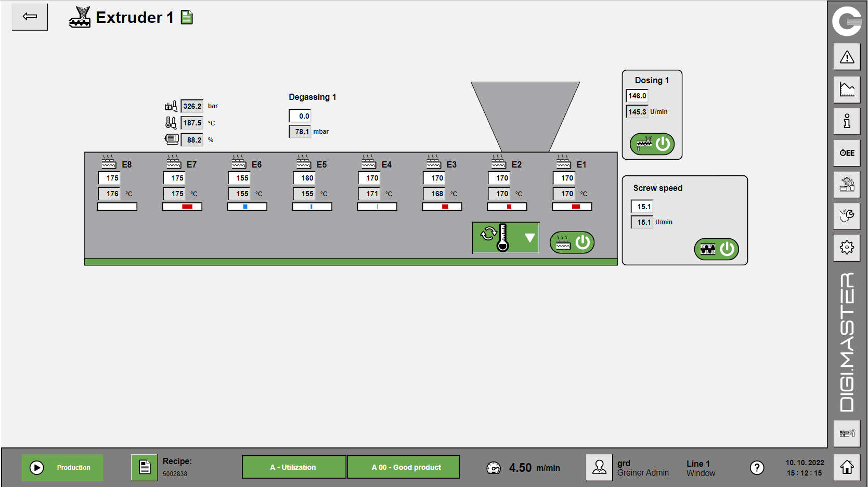The image size is (868, 487).
Task: Open the settings gear in sidebar
Action: pyautogui.click(x=847, y=248)
